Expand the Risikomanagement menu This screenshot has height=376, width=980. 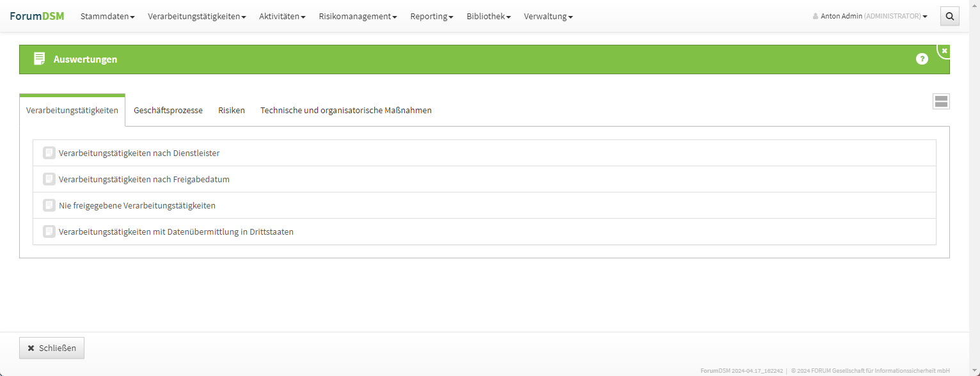(x=358, y=17)
